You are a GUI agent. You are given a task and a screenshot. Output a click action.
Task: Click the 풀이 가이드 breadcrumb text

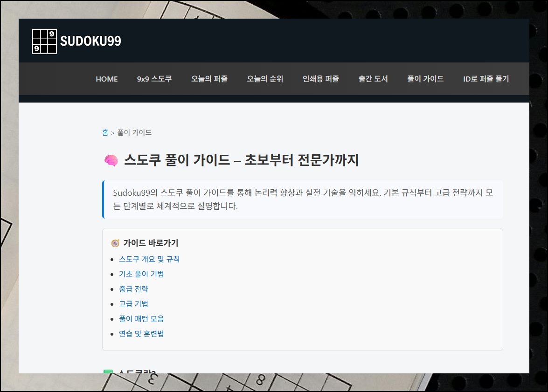[x=134, y=132]
